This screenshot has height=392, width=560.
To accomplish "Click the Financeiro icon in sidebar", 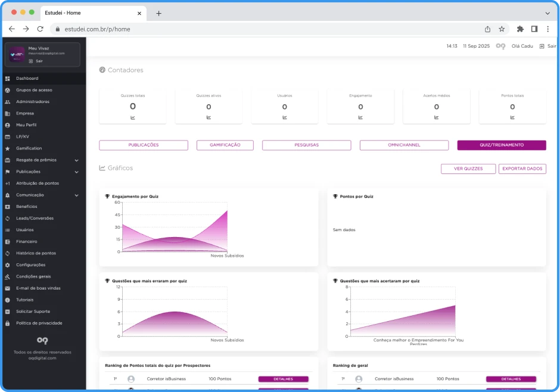I will click(x=7, y=242).
